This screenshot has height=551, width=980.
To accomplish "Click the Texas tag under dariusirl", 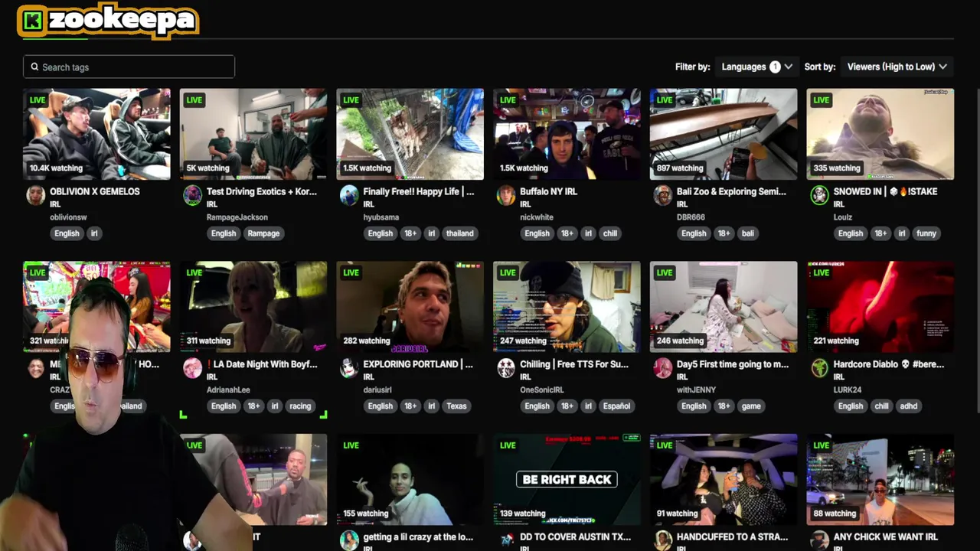I will [x=456, y=406].
